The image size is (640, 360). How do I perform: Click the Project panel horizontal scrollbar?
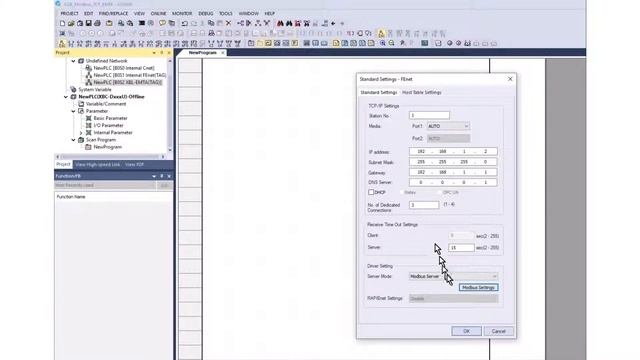pyautogui.click(x=110, y=157)
